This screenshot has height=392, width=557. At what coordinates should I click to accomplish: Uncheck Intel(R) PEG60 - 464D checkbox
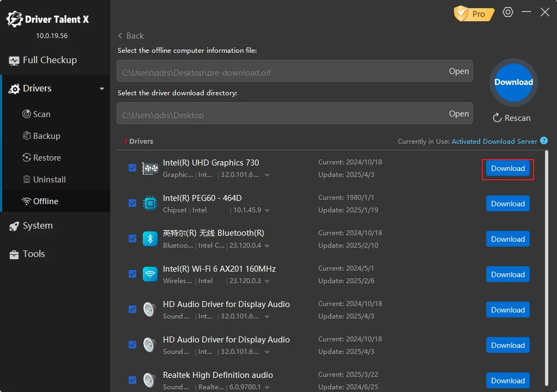[132, 203]
